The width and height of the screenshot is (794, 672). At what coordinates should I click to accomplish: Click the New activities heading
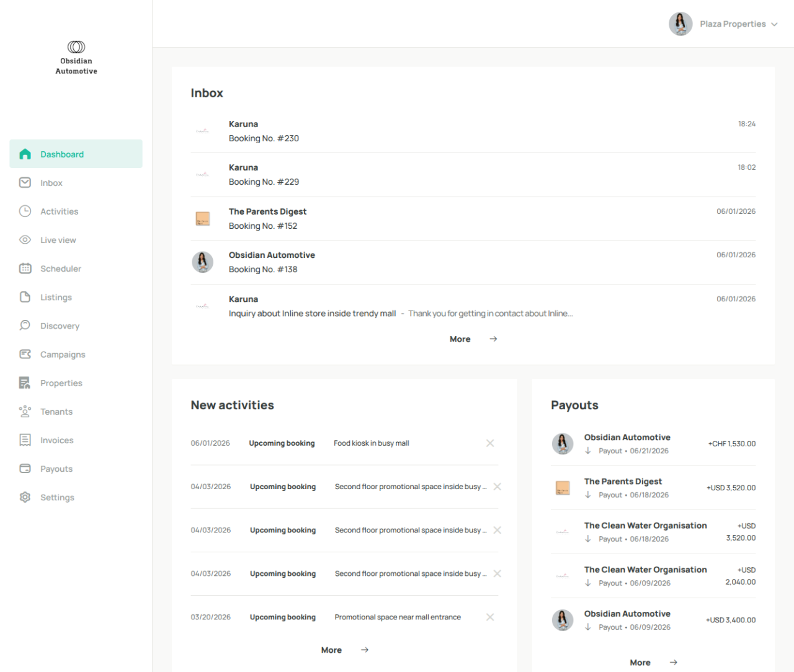click(x=232, y=405)
